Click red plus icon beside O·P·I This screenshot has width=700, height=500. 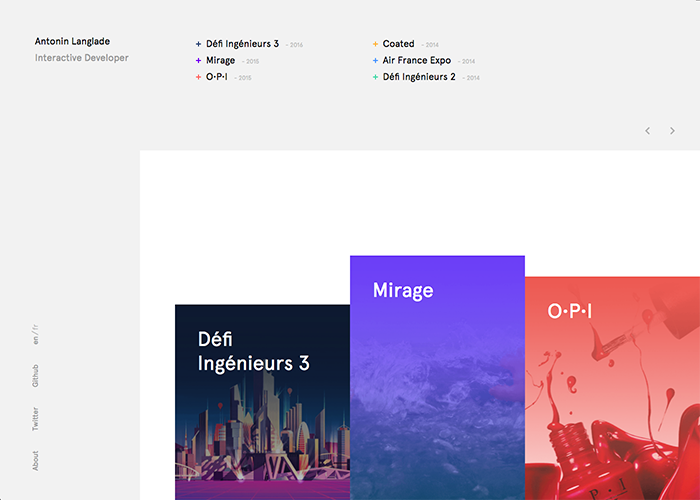198,77
